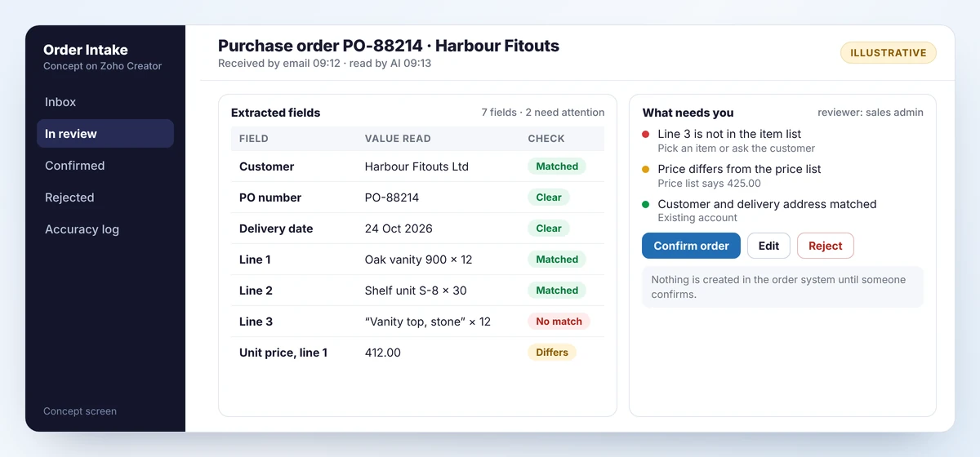Select the 24 Oct 2026 delivery date value
The height and width of the screenshot is (457, 980).
point(399,228)
